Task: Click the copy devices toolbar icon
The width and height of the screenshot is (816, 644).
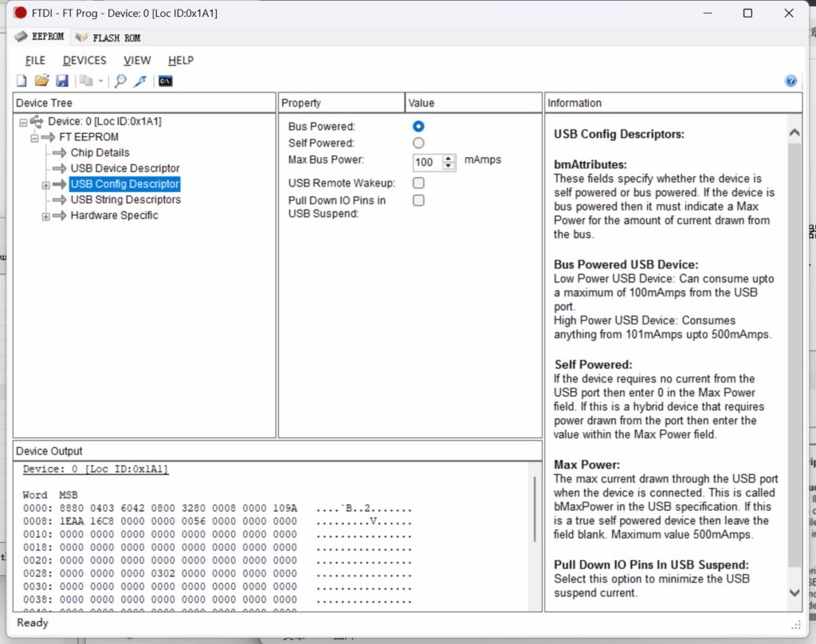Action: [86, 80]
